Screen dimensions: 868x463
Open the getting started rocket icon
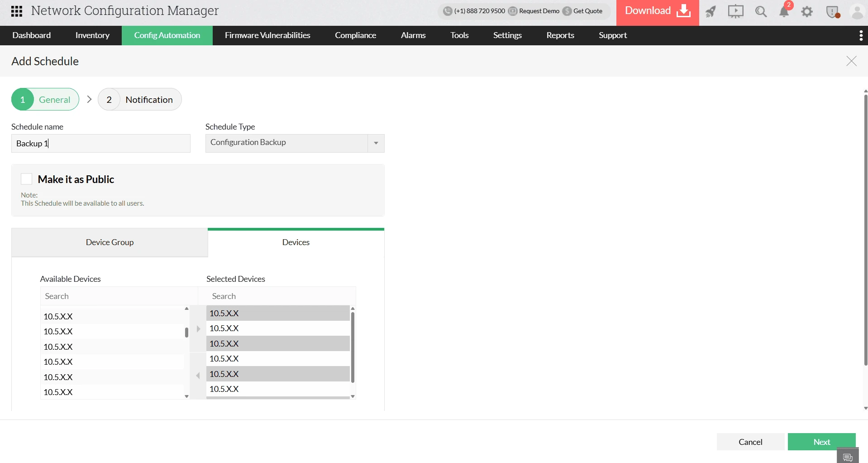pyautogui.click(x=711, y=12)
